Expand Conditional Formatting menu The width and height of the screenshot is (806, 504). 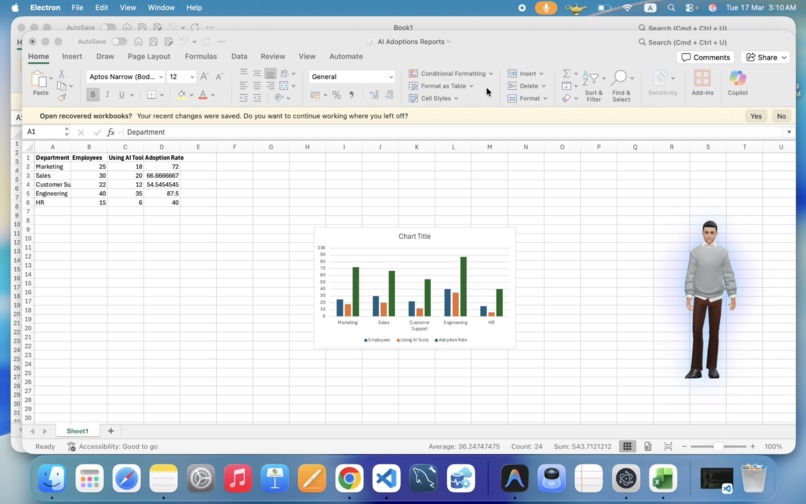pos(451,74)
